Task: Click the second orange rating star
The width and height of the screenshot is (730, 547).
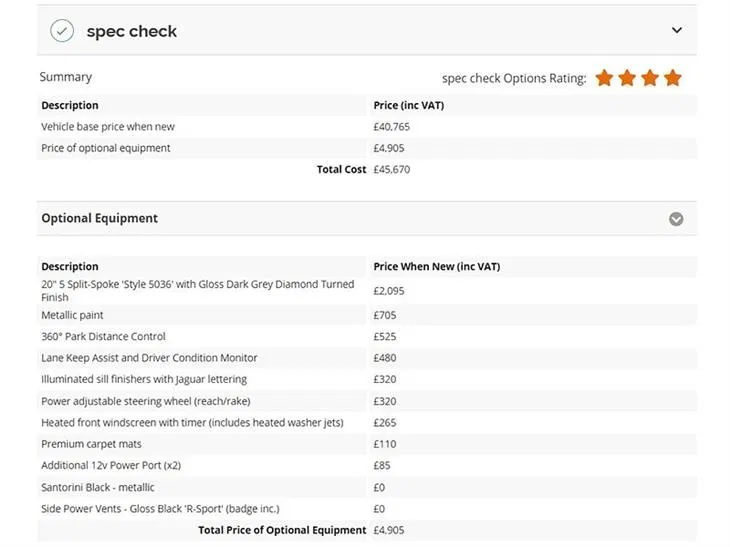Action: 627,78
